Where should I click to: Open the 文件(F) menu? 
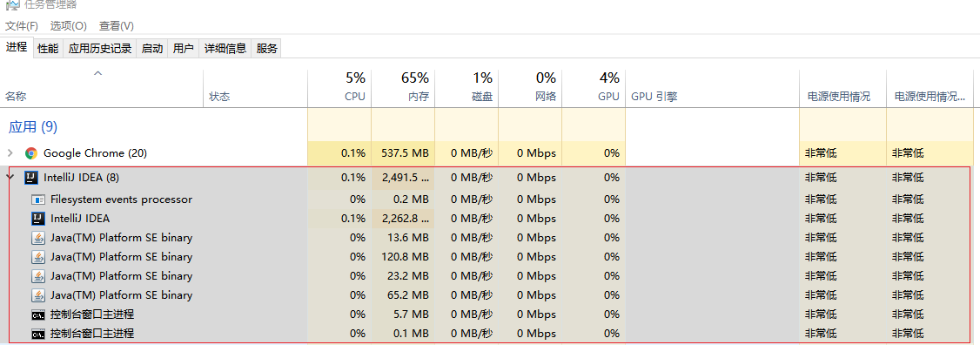22,25
